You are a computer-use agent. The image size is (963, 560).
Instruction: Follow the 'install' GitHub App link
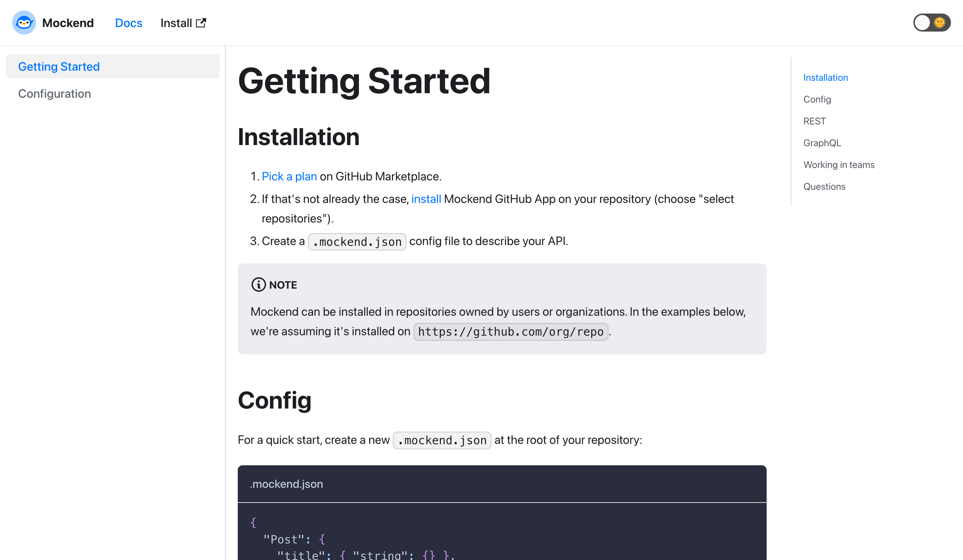(426, 199)
